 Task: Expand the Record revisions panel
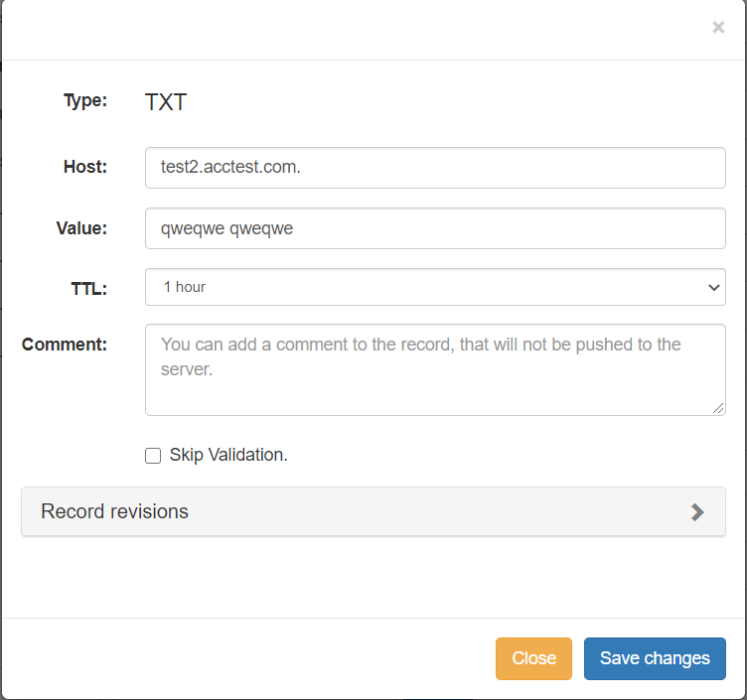(373, 512)
